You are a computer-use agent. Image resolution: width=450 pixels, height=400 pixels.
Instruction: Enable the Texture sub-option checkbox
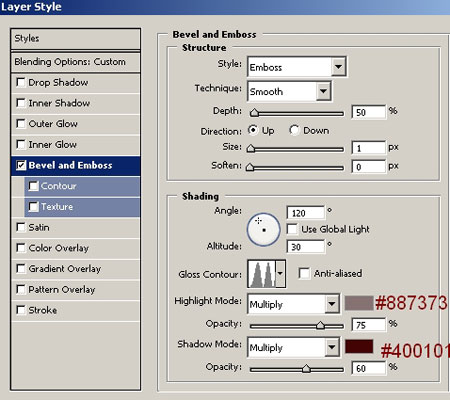[33, 206]
